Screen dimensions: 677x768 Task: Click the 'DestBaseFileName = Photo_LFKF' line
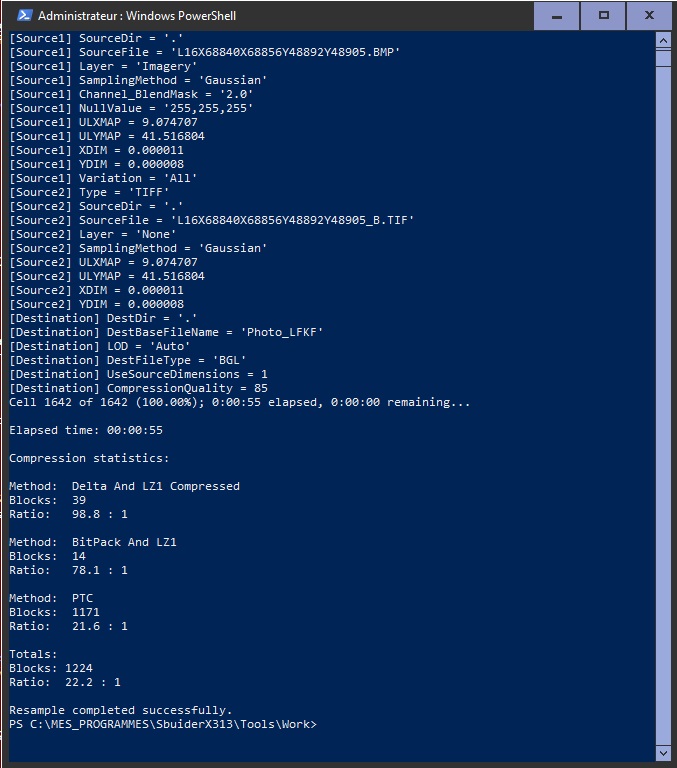(166, 332)
